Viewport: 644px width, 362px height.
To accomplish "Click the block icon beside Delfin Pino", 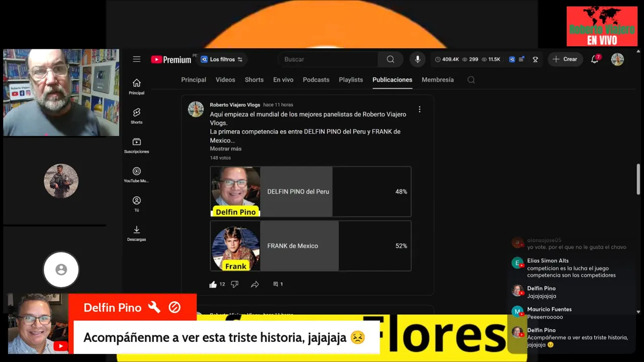I will (175, 307).
